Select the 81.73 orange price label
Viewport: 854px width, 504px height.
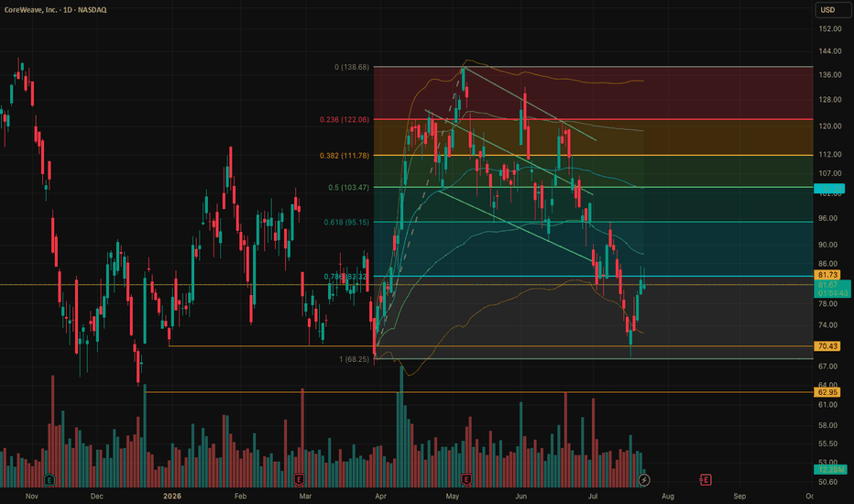827,275
